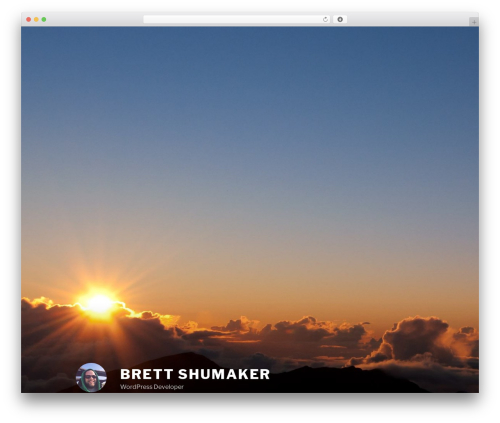The height and width of the screenshot is (423, 500).
Task: Close the window using red button
Action: [x=29, y=20]
